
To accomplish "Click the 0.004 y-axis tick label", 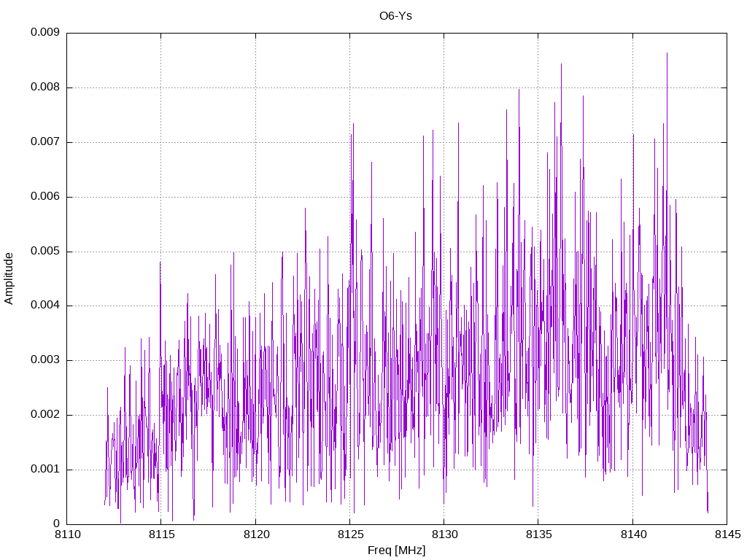I will click(45, 306).
